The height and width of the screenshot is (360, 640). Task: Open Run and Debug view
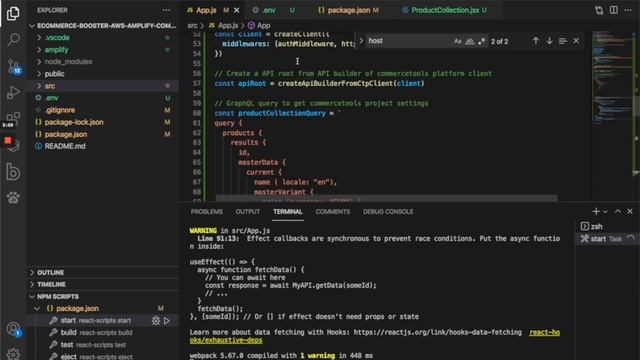click(x=13, y=93)
